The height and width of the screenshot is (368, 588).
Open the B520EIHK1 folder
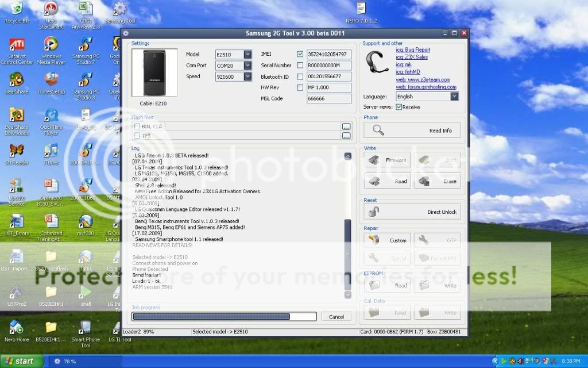coord(51,296)
